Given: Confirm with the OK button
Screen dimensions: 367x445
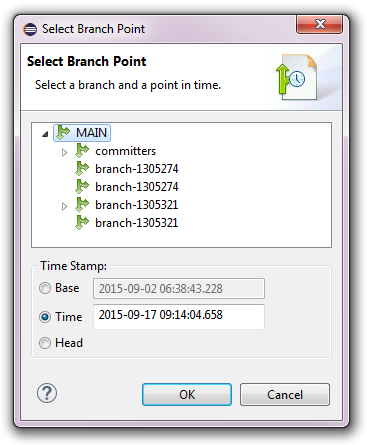Looking at the screenshot, I should [187, 394].
